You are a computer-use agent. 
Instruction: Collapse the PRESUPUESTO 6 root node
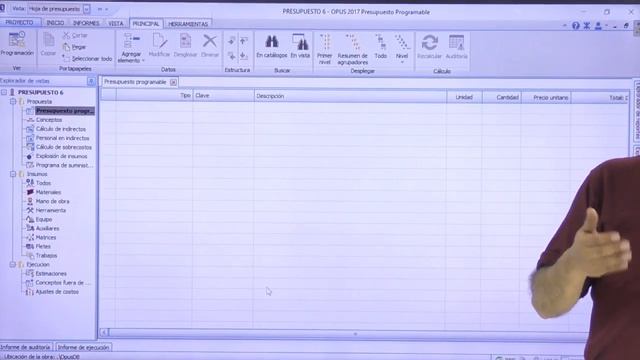click(4, 92)
